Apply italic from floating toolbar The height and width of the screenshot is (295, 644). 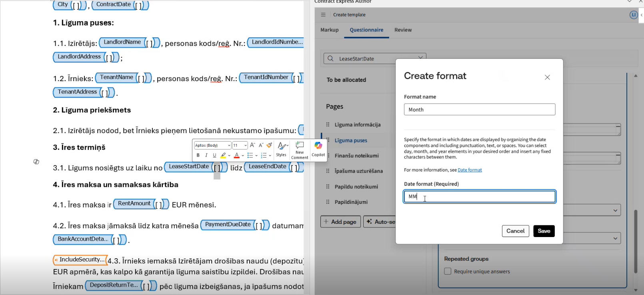pos(206,155)
